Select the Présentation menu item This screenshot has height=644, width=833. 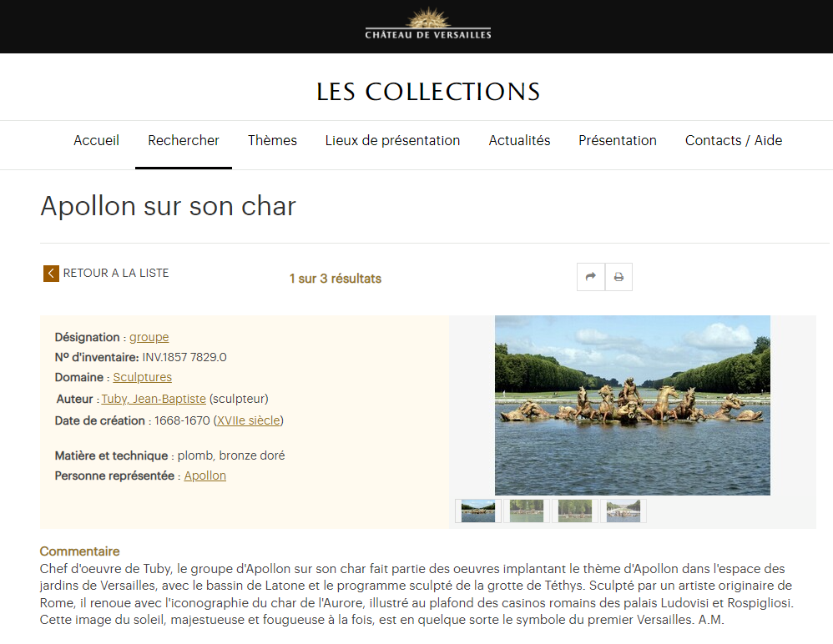tap(618, 140)
